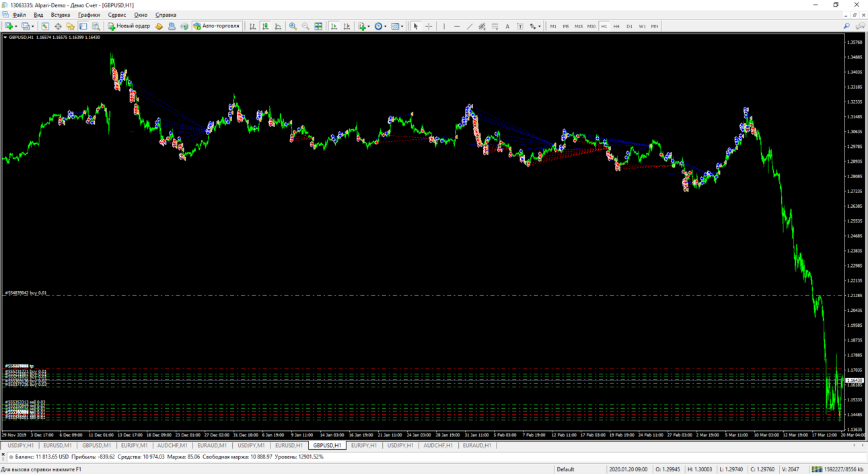Switch chart to bar chart style
The width and height of the screenshot is (868, 474).
tap(253, 26)
